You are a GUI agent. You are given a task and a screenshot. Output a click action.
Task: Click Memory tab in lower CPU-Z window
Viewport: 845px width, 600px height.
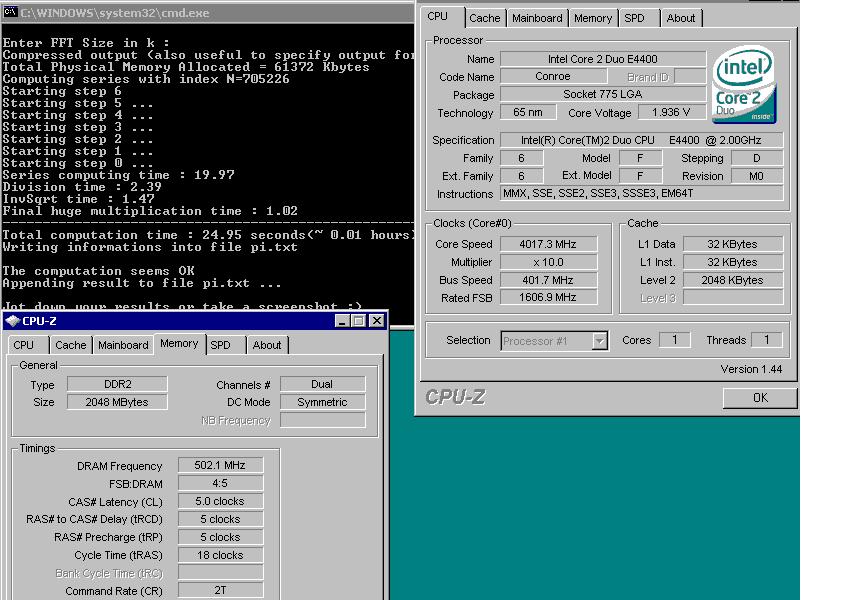[179, 343]
